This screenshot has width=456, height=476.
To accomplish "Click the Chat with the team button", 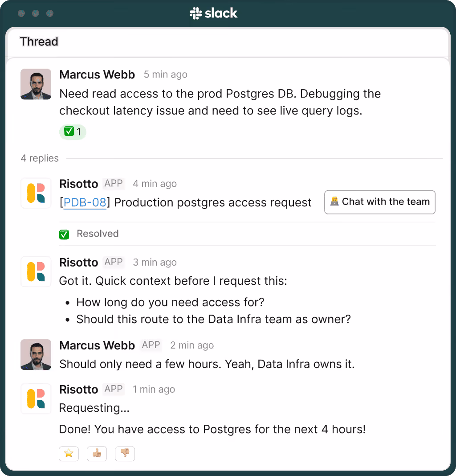I will point(380,202).
